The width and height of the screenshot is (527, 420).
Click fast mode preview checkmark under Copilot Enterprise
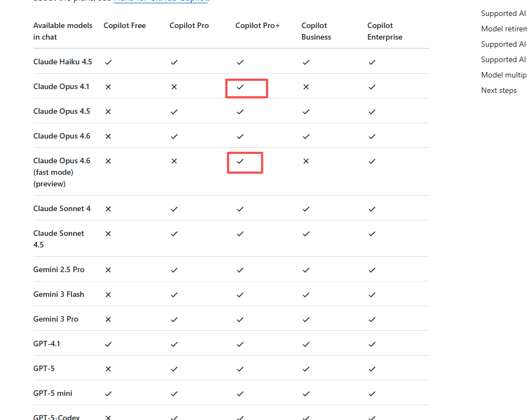coord(371,161)
